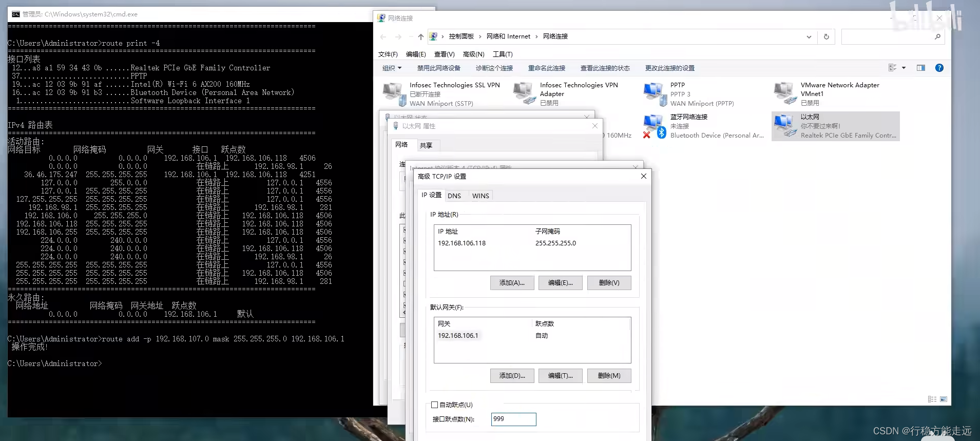980x441 pixels.
Task: Go up one folder level arrow
Action: tap(421, 36)
